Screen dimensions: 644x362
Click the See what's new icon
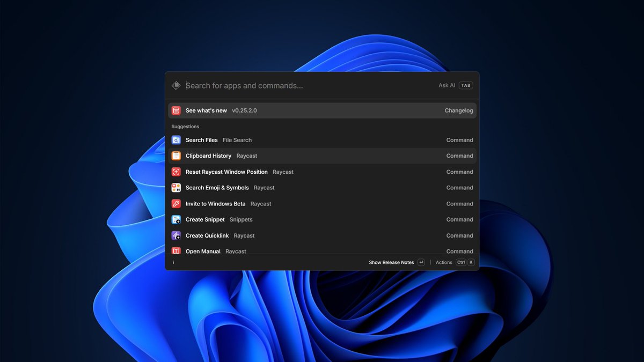pyautogui.click(x=176, y=110)
